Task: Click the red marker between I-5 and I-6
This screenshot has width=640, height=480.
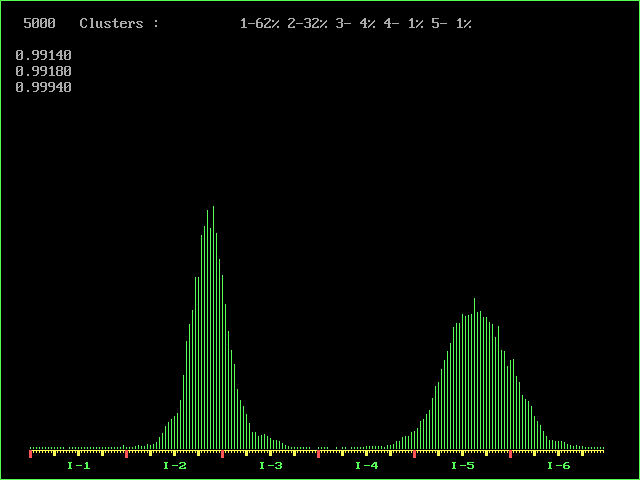Action: pyautogui.click(x=510, y=454)
